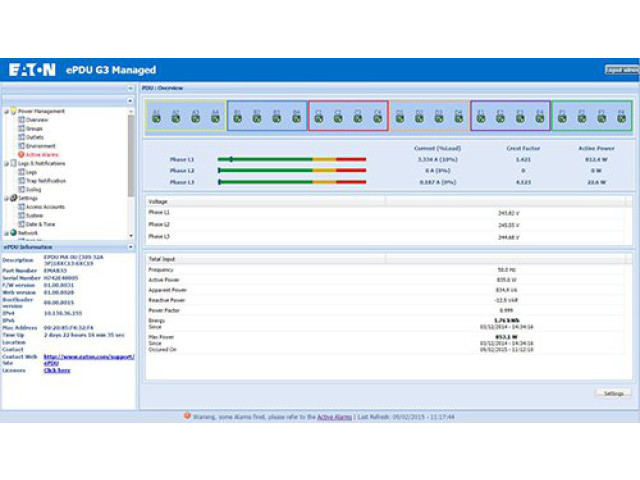The image size is (640, 480).
Task: Select outlet A2 in the outlet strip
Action: tap(176, 118)
